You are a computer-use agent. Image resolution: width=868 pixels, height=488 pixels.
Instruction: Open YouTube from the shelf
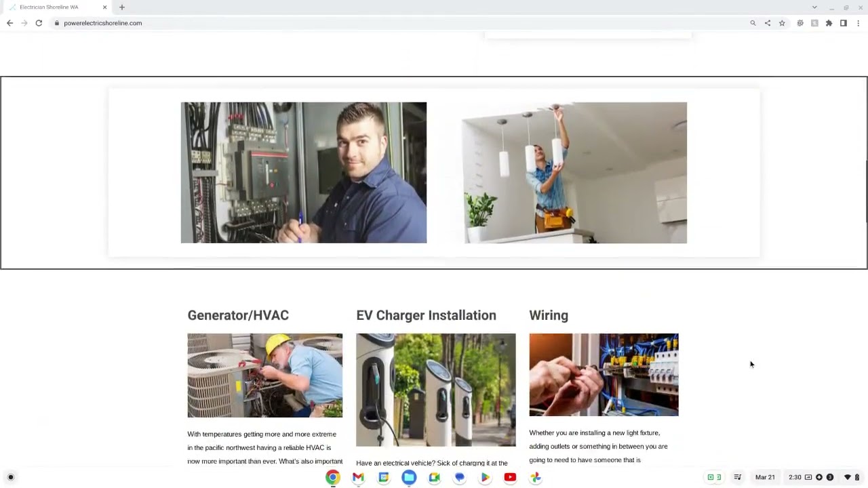click(x=510, y=477)
